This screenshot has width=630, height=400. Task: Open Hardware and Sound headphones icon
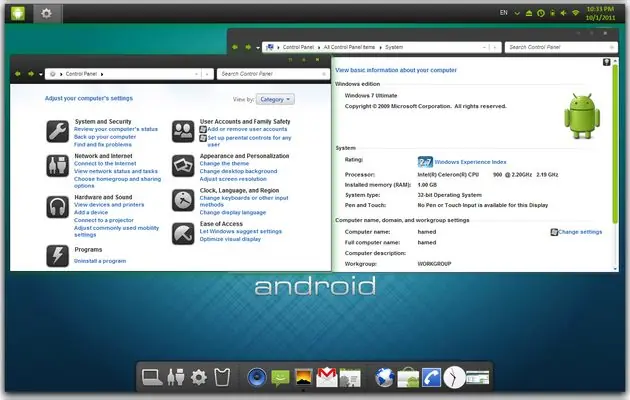click(x=57, y=207)
